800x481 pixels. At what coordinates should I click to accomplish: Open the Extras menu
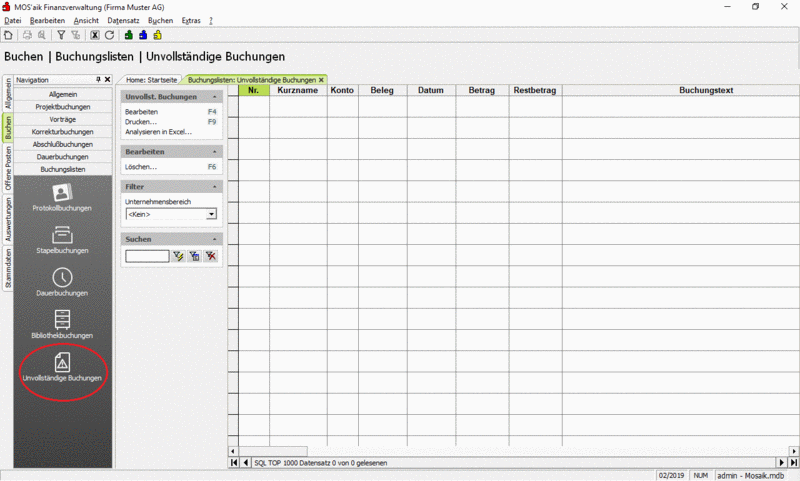[191, 20]
